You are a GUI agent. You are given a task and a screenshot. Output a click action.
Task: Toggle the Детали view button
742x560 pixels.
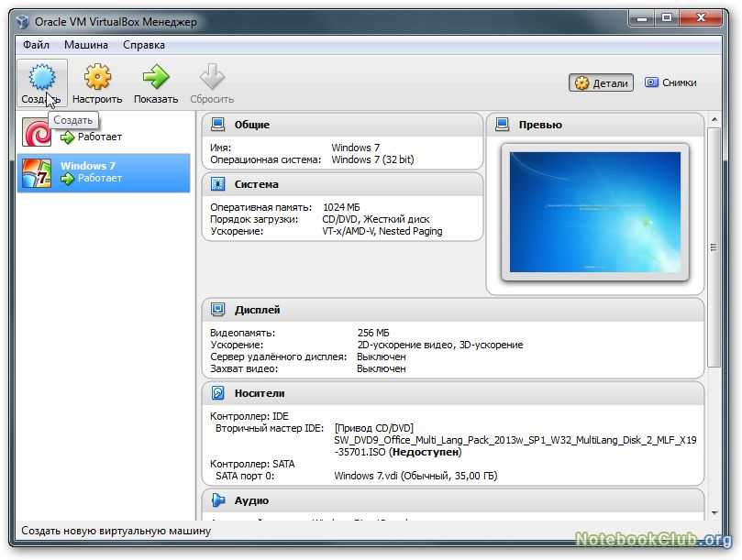coord(601,83)
